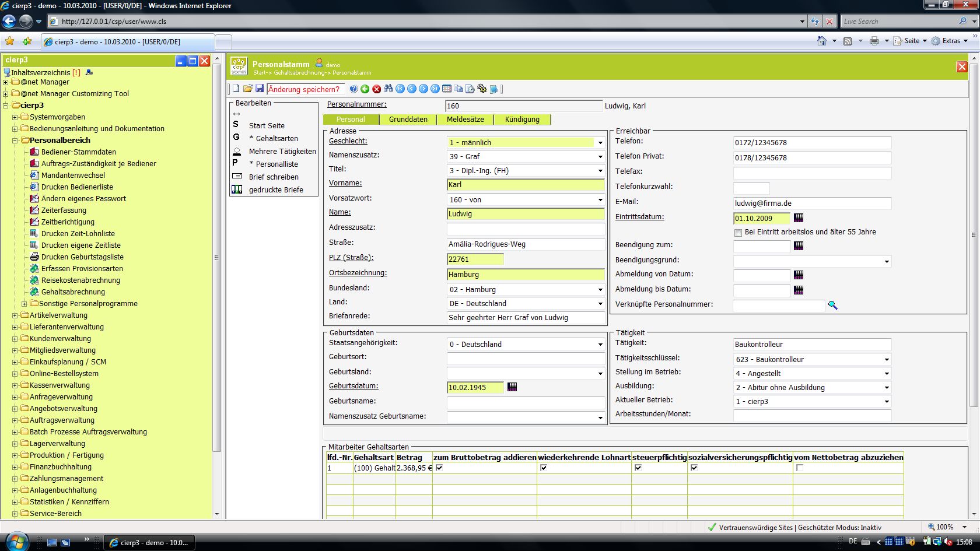This screenshot has height=551, width=980.
Task: Open the calendar picker for Eintrittsdatum
Action: (799, 217)
